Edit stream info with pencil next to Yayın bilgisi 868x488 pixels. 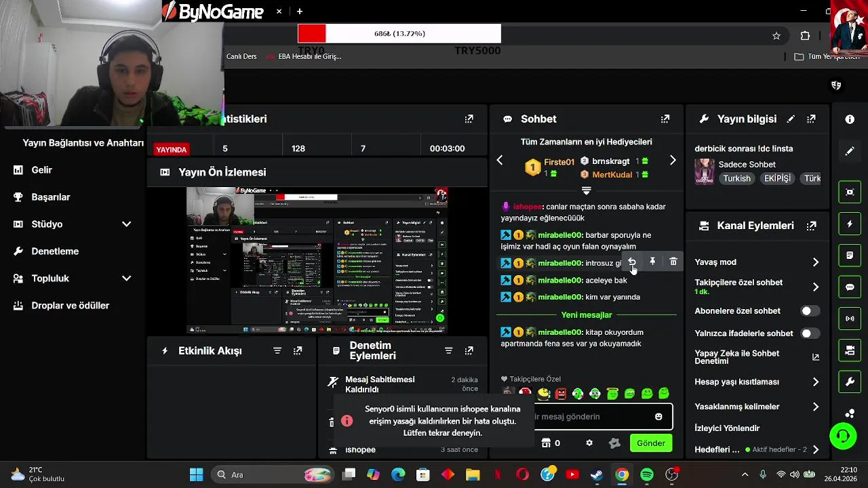(791, 119)
